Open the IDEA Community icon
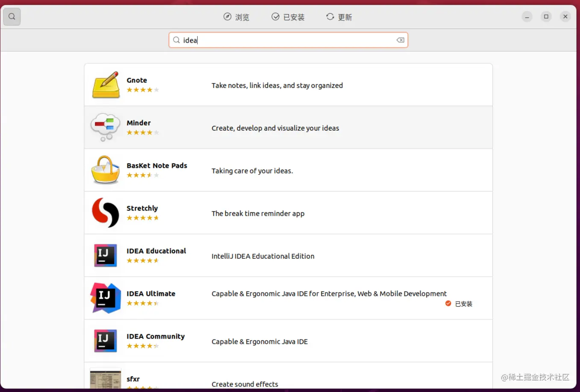The image size is (580, 392). 105,341
